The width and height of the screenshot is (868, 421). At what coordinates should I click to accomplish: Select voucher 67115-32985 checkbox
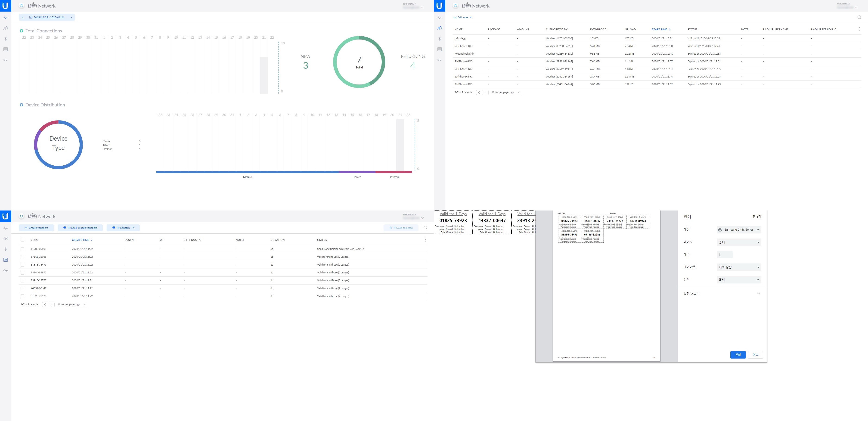pos(23,257)
